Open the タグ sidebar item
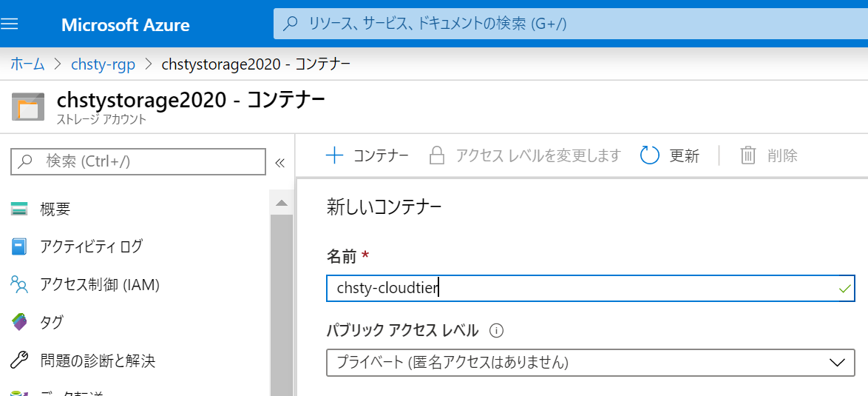868x396 pixels. pyautogui.click(x=51, y=323)
